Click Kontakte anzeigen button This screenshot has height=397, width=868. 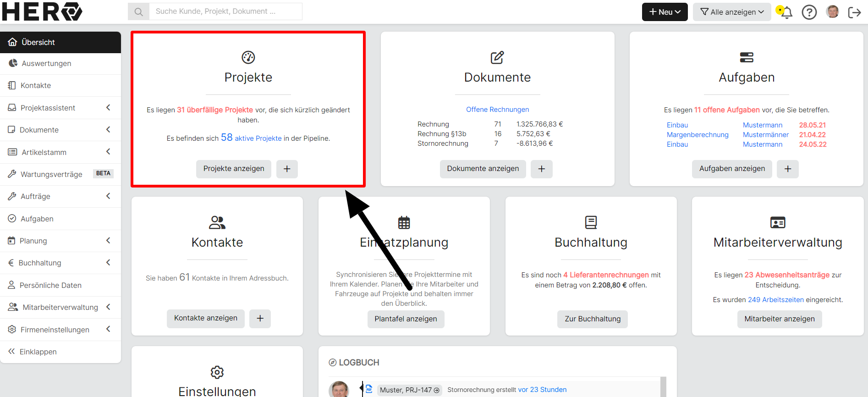206,318
